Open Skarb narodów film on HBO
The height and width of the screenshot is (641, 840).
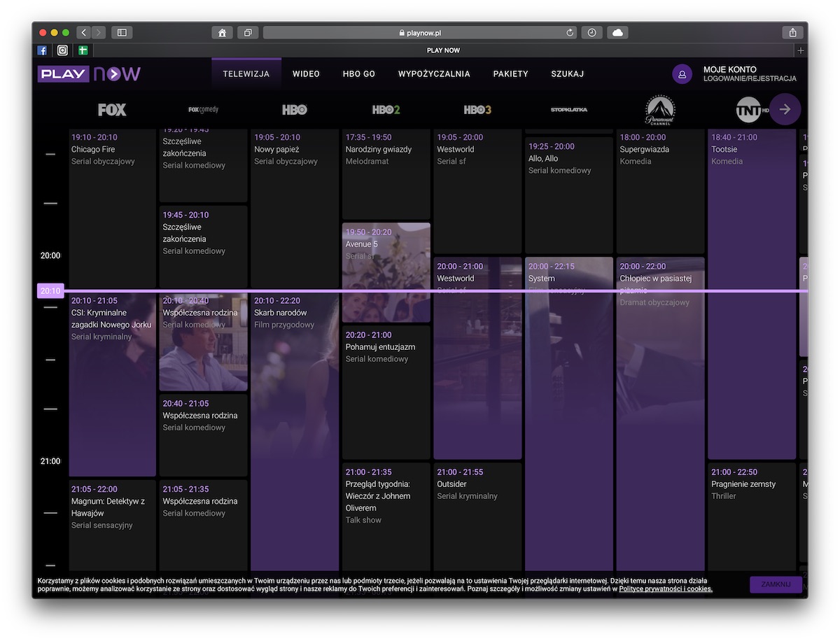(x=295, y=432)
